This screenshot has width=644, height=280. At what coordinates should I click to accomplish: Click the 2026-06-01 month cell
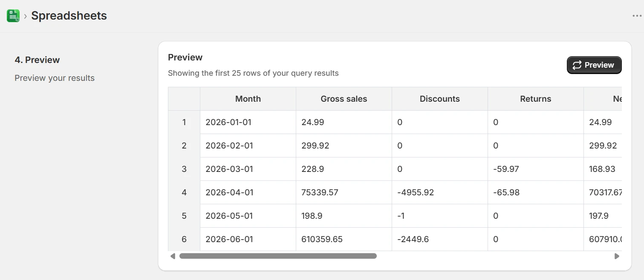tap(248, 239)
